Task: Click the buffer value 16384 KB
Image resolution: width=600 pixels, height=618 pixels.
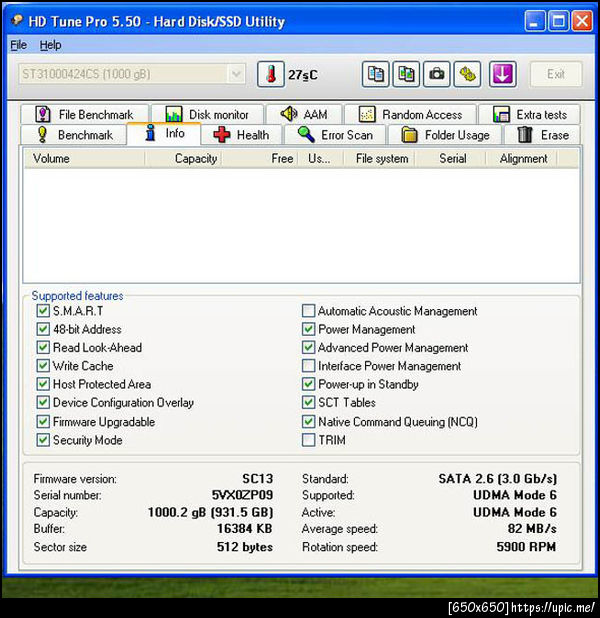Action: click(x=244, y=529)
